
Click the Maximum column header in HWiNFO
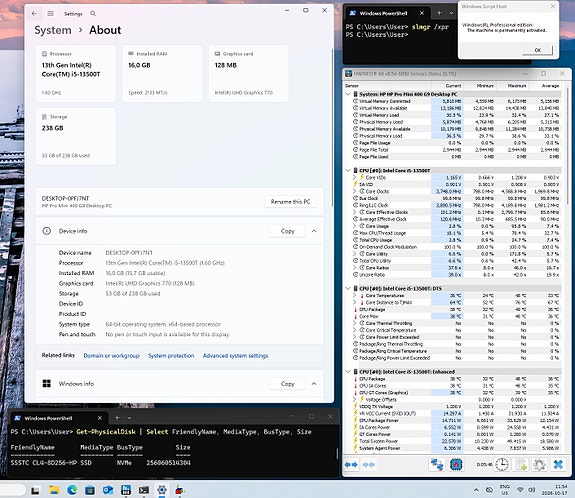click(x=512, y=85)
